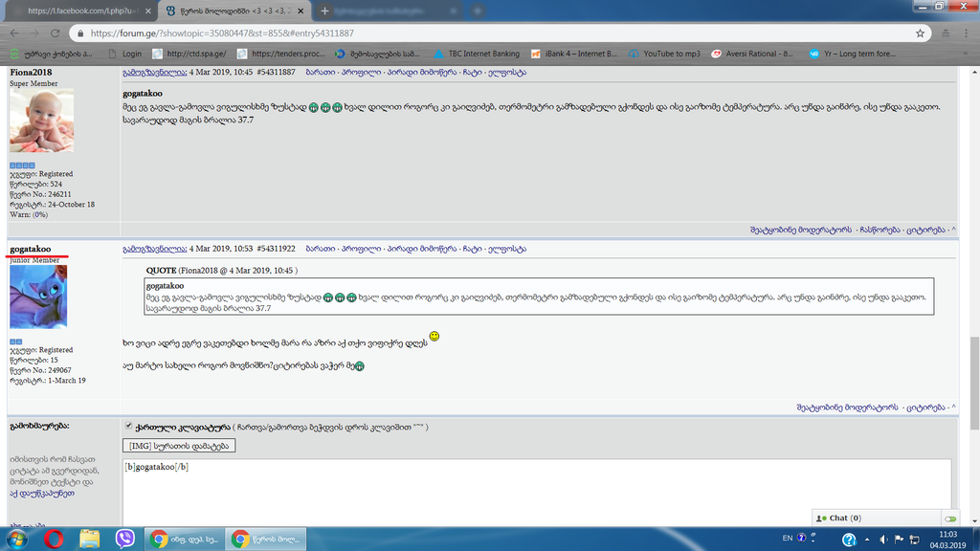Image resolution: width=980 pixels, height=551 pixels.
Task: Open File Explorer from taskbar
Action: [89, 539]
